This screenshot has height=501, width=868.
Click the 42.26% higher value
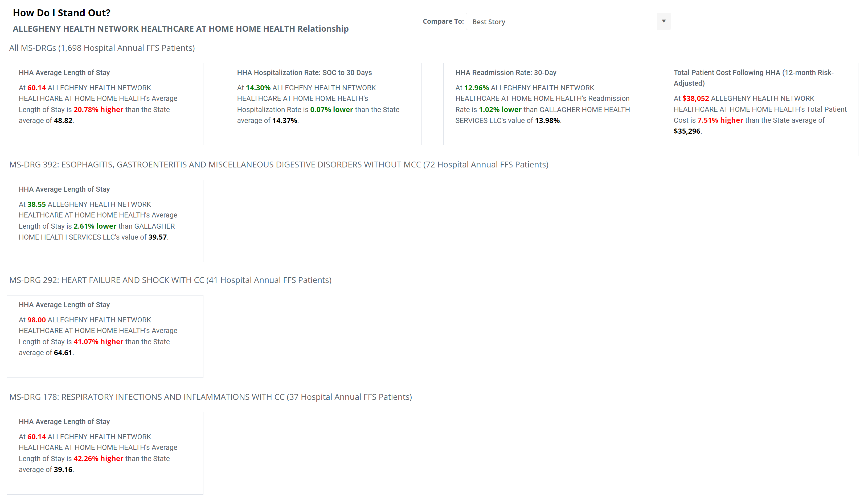point(99,459)
